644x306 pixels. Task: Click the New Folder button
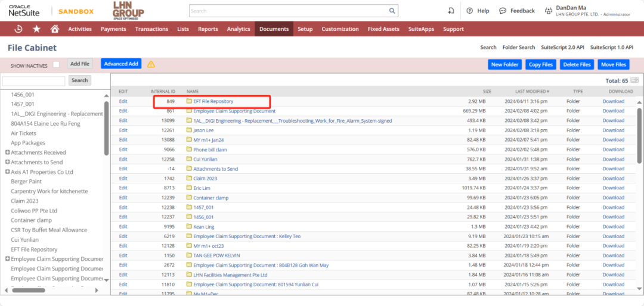click(x=505, y=65)
